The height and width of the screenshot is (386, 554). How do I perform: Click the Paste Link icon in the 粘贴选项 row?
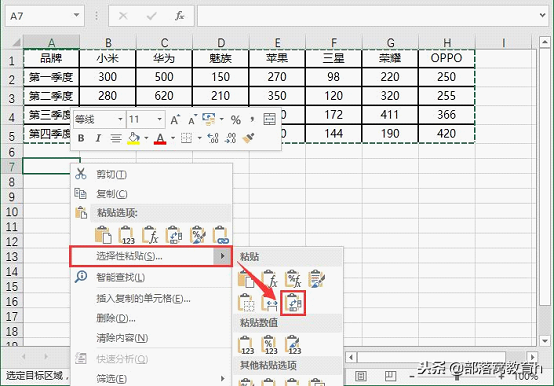pyautogui.click(x=221, y=235)
